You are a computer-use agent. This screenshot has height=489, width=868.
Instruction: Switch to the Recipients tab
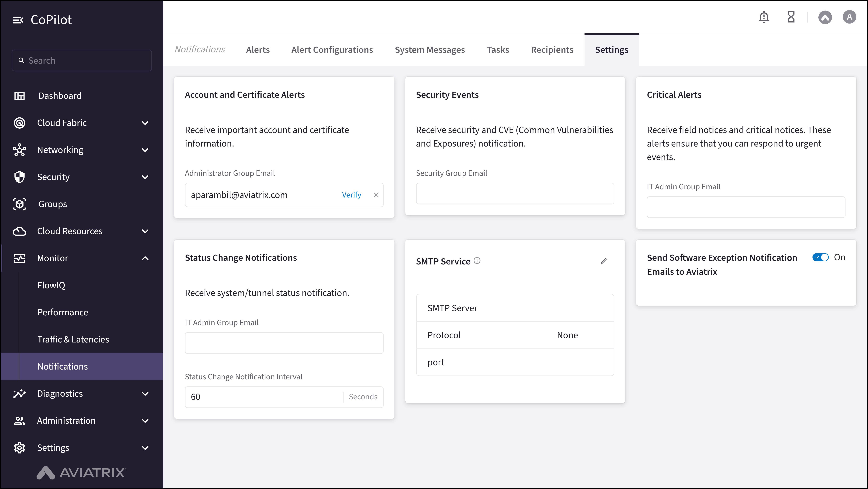pos(552,50)
